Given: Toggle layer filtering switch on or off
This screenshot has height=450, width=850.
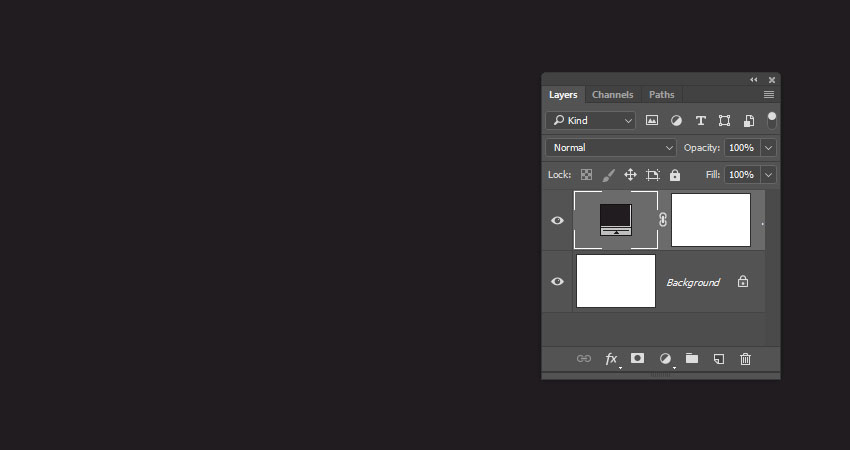Looking at the screenshot, I should tap(772, 119).
